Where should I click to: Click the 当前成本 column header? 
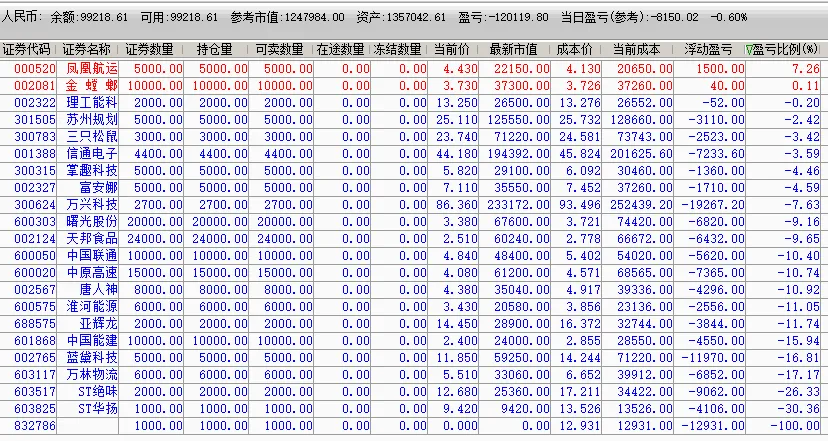tap(636, 50)
